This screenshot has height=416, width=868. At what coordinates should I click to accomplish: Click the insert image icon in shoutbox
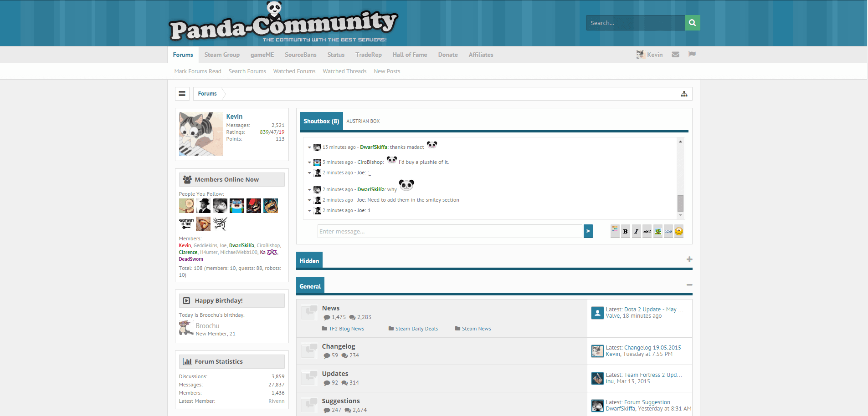point(657,231)
